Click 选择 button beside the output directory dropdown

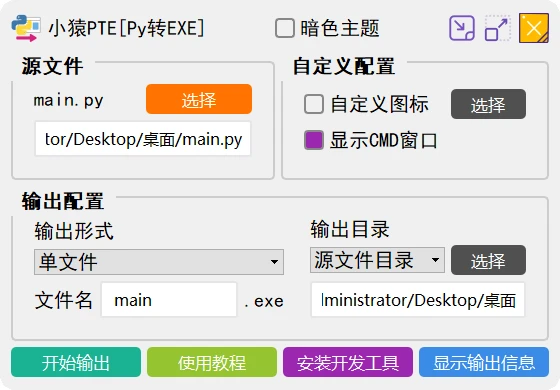tap(488, 260)
